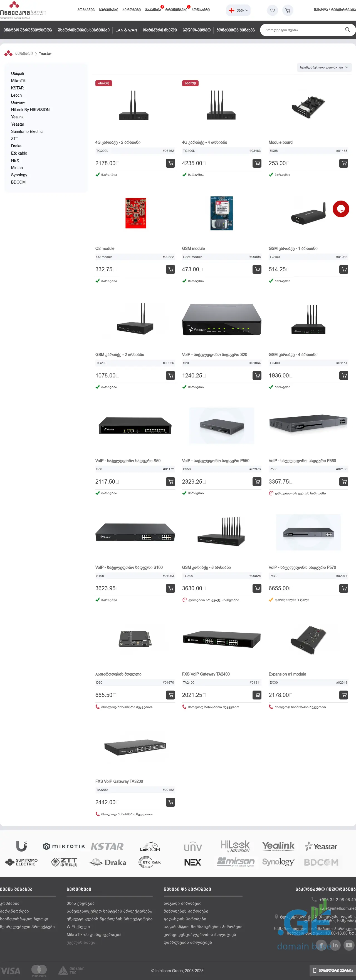Open the YouTube channel icon in footer
This screenshot has height=980, width=356.
pos(349,945)
